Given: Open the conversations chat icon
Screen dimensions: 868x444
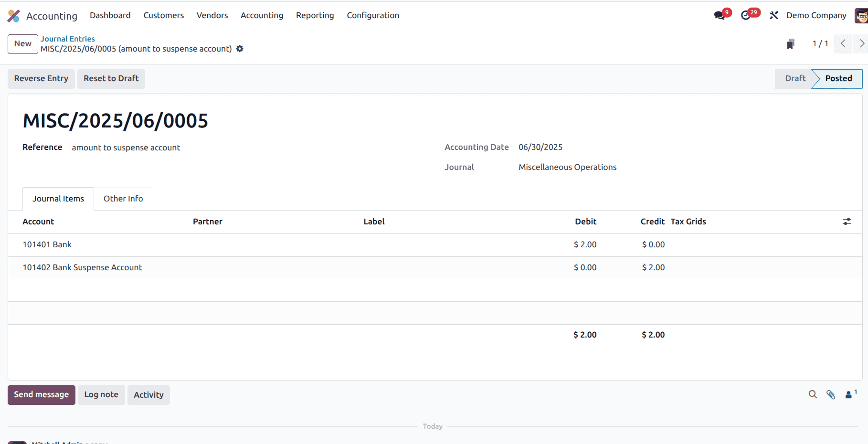Looking at the screenshot, I should [720, 15].
